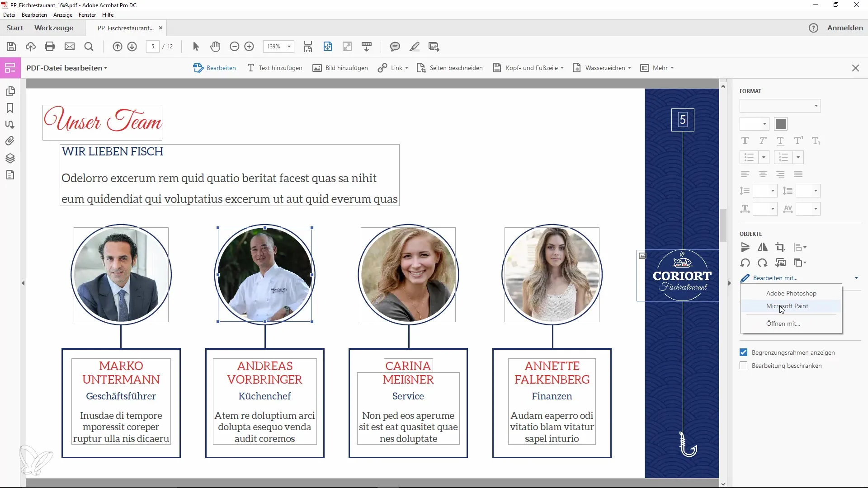Click the email envelope icon
Image resolution: width=868 pixels, height=488 pixels.
click(69, 47)
